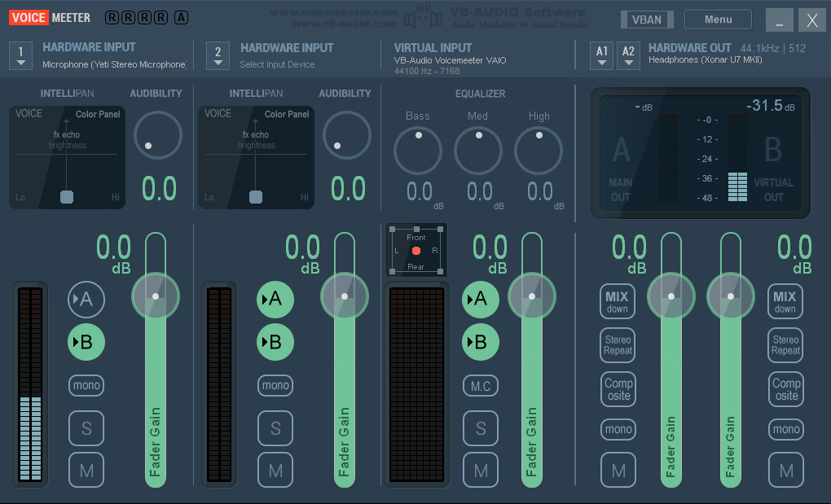Click Stereo Repeat on virtual out B

785,344
